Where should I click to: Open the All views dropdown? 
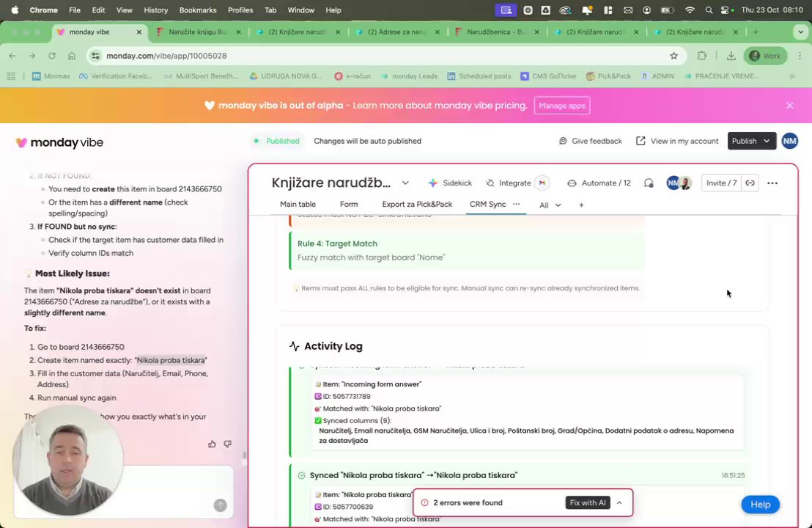[550, 205]
